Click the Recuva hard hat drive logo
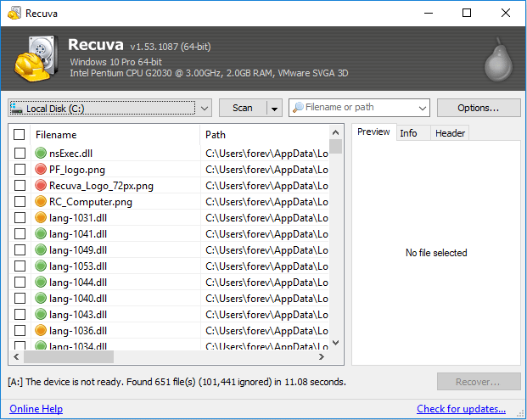527x420 pixels. 36,59
